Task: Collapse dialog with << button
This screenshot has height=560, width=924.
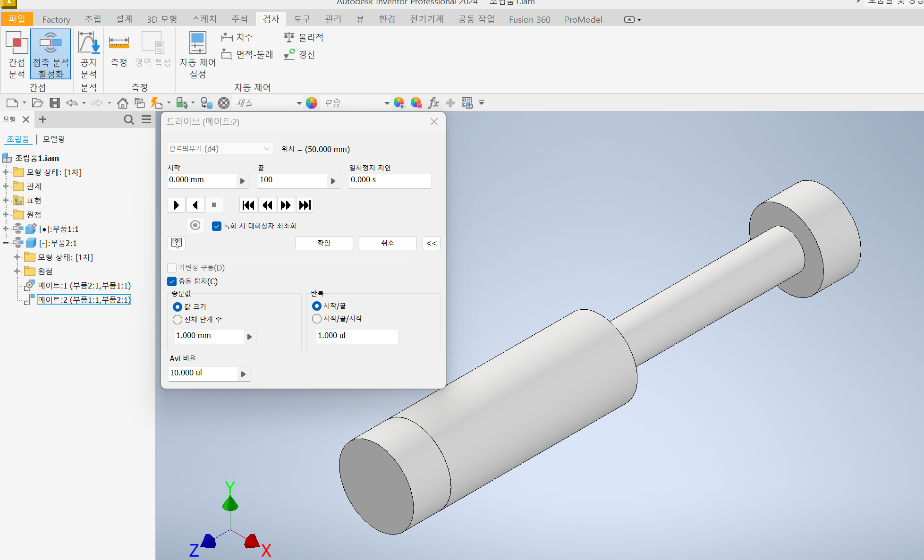Action: (x=431, y=243)
